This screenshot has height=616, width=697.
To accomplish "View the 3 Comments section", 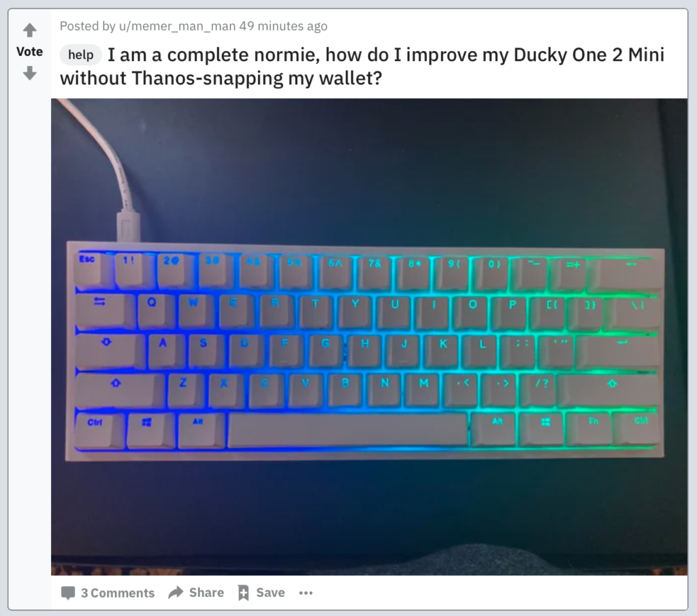I will 118,593.
